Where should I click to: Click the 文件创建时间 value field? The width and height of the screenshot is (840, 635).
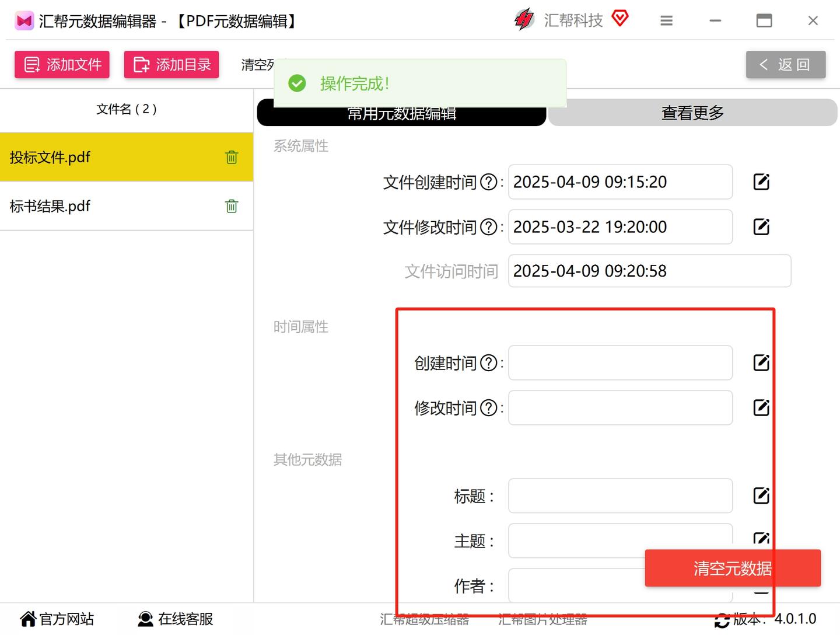point(620,182)
